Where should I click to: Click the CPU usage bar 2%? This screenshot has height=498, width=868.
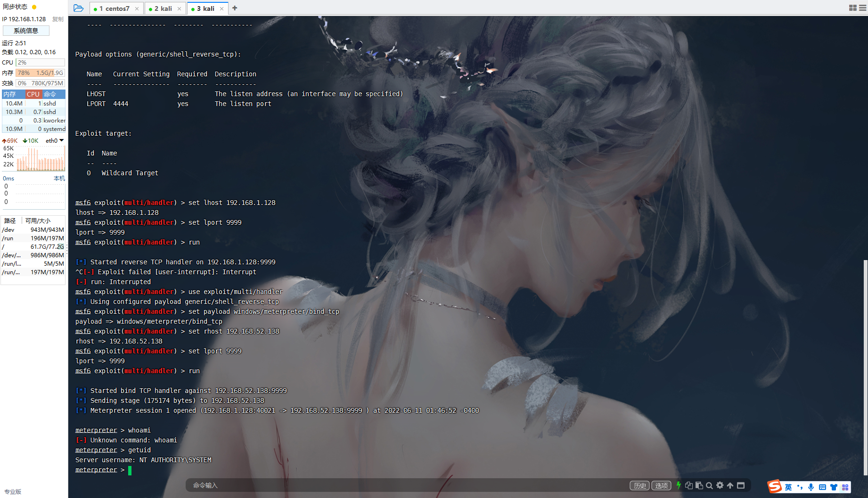40,62
